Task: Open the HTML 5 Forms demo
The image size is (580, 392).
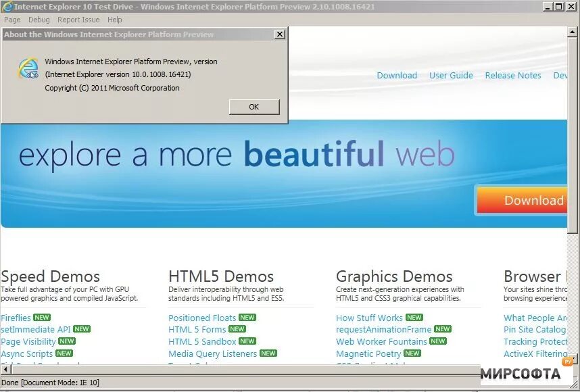Action: [x=197, y=330]
